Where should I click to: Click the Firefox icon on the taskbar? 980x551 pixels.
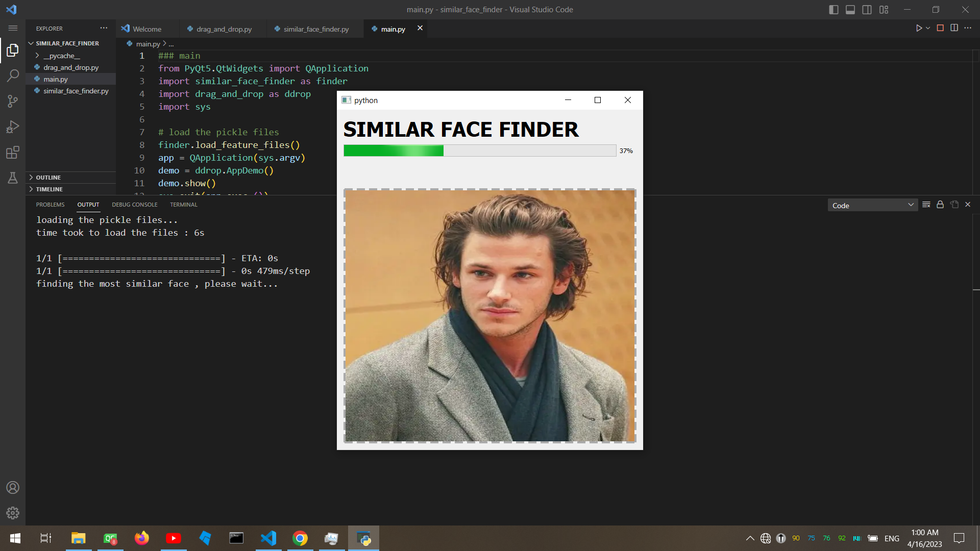click(141, 538)
